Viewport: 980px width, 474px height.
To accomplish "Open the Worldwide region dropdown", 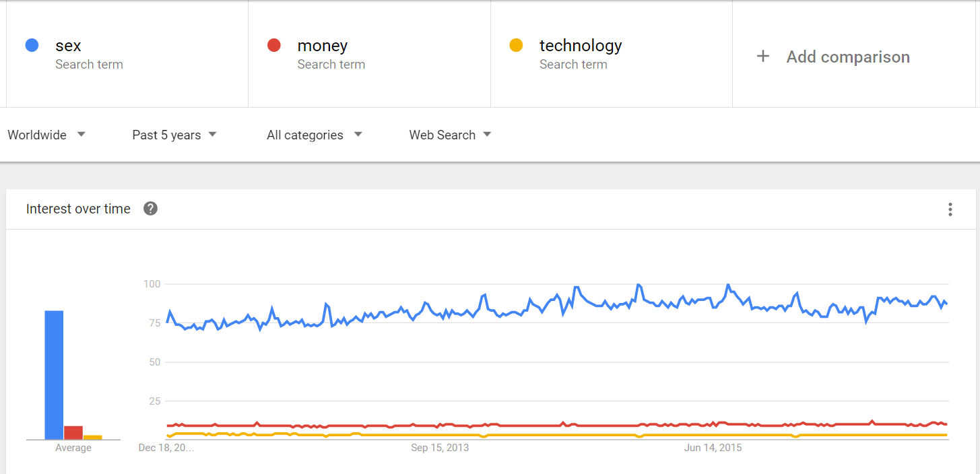I will pos(46,135).
